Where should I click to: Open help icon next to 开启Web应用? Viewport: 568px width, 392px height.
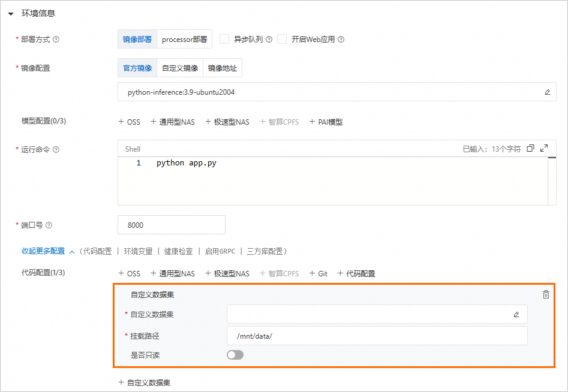(x=341, y=40)
